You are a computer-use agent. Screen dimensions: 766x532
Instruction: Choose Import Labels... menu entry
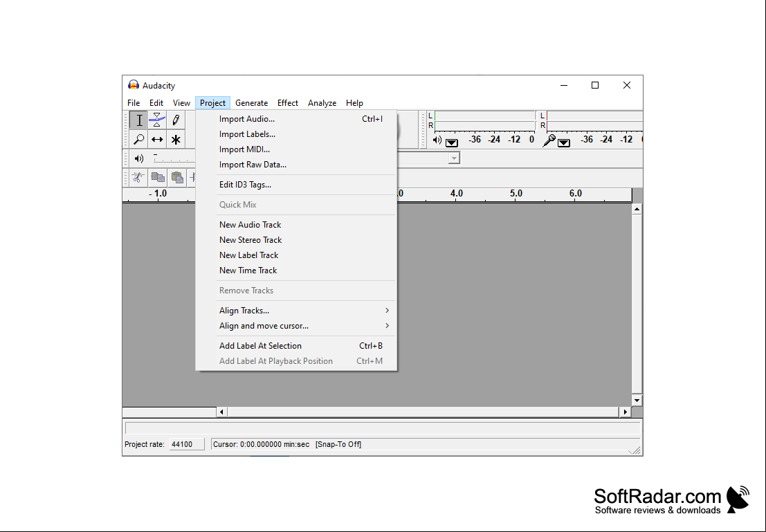coord(296,134)
